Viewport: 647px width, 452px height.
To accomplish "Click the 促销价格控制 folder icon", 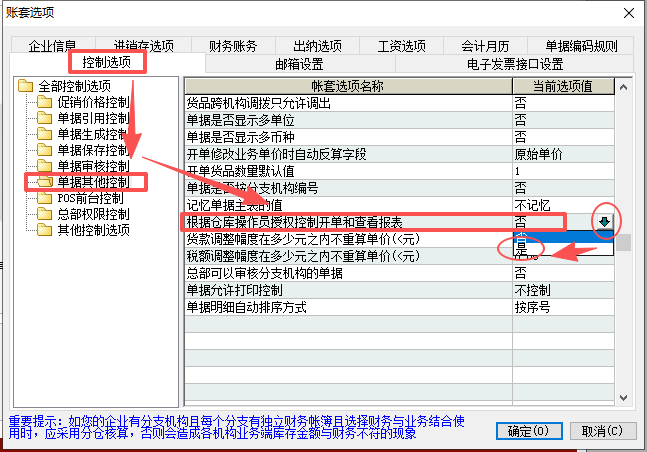I will click(43, 102).
